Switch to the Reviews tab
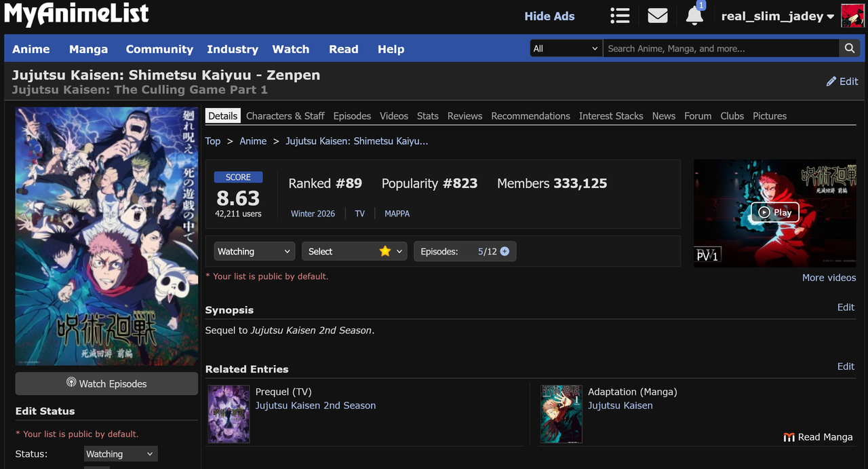868x469 pixels. (x=465, y=116)
